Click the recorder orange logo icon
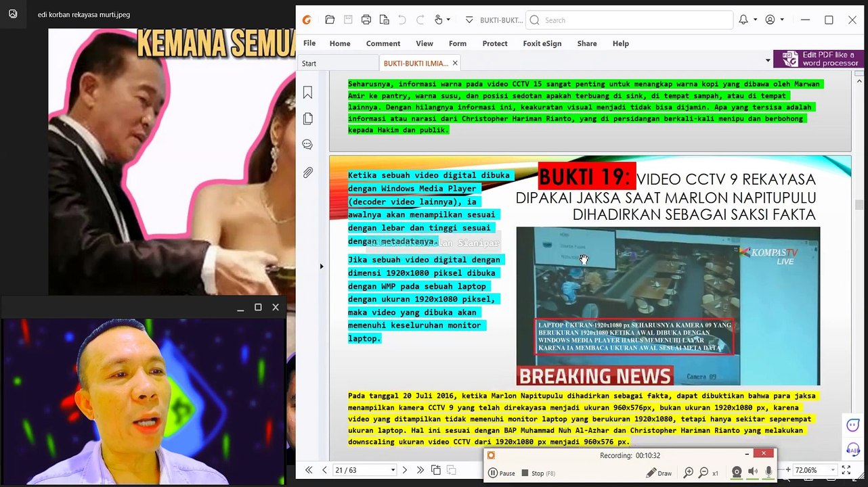This screenshot has height=487, width=868. (x=492, y=455)
